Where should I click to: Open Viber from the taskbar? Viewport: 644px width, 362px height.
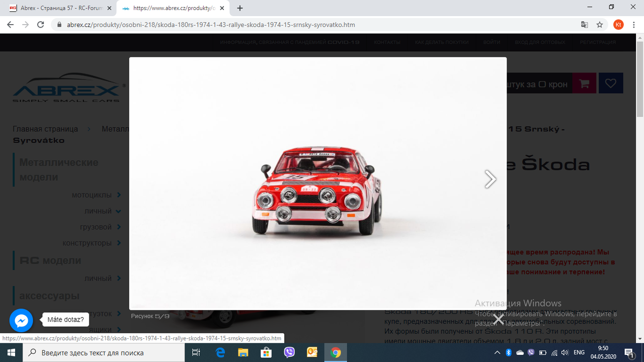[289, 352]
